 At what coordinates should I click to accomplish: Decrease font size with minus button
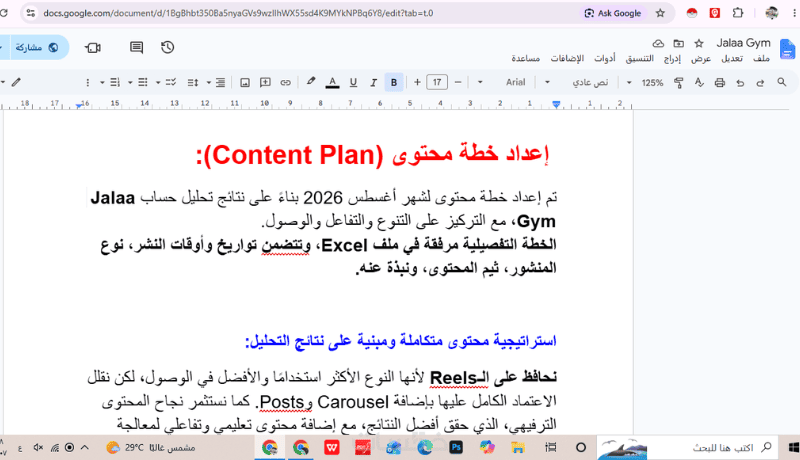458,82
